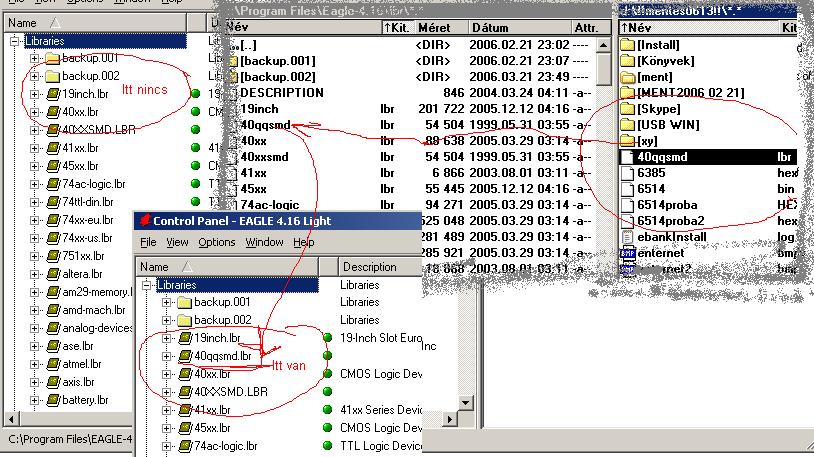The width and height of the screenshot is (814, 457).
Task: Toggle green dot for 40XXSMD.LBR in background window
Action: (196, 129)
